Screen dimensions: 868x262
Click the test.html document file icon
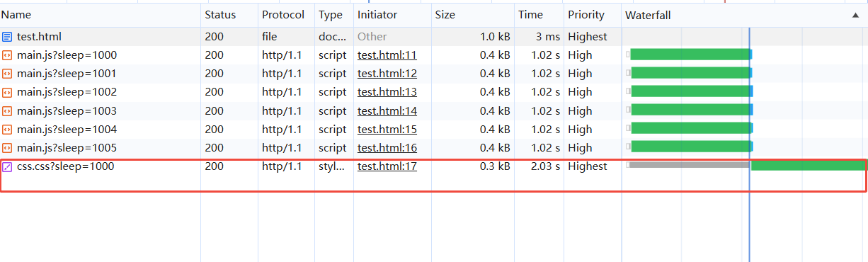[7, 37]
